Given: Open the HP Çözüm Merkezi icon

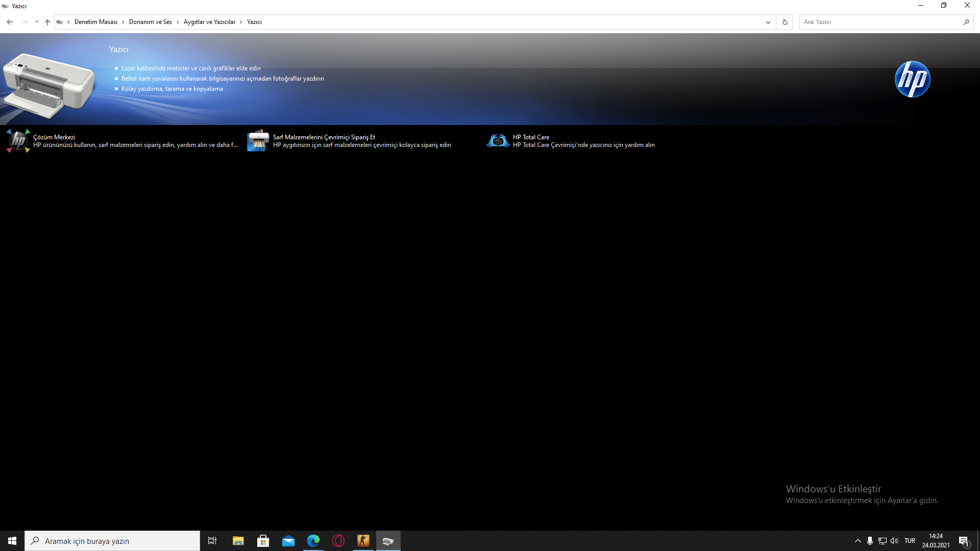Looking at the screenshot, I should tap(18, 140).
